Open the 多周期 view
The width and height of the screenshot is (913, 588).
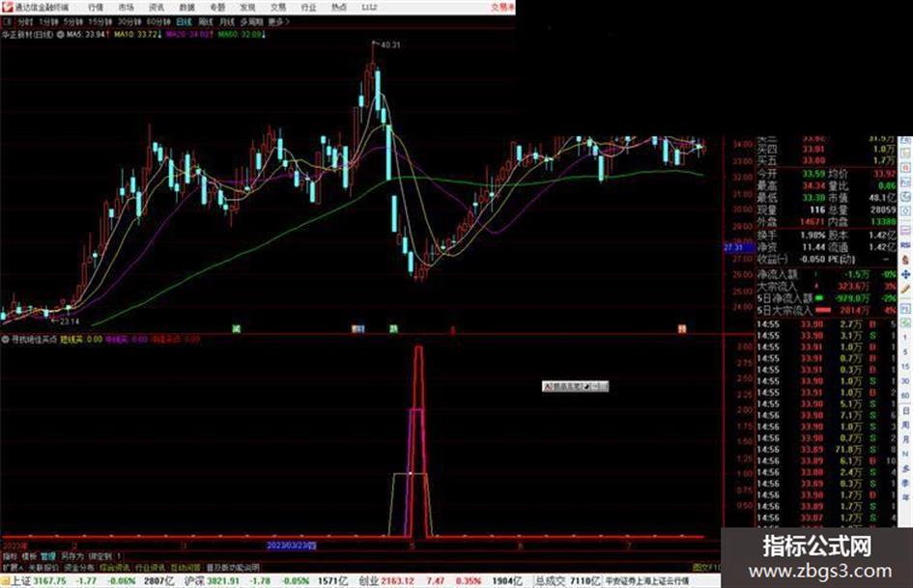pos(251,22)
